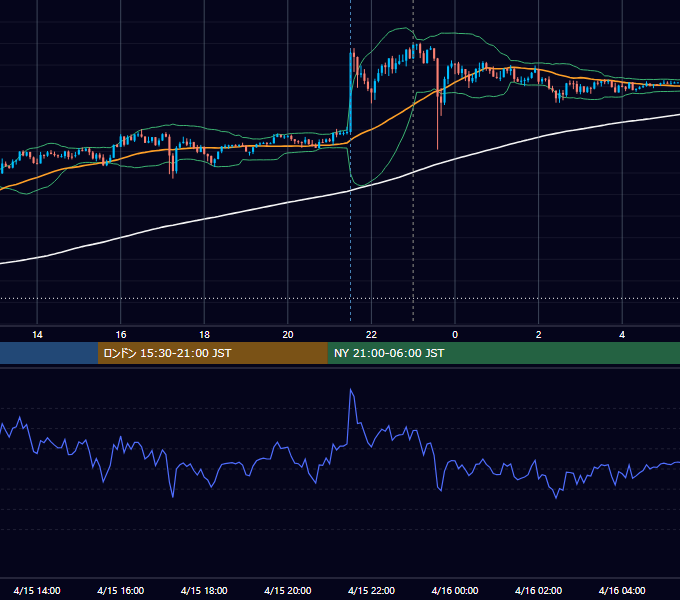Screen dimensions: 680x600
Task: Click the 22 hour label on price chart axis
Action: [x=371, y=335]
